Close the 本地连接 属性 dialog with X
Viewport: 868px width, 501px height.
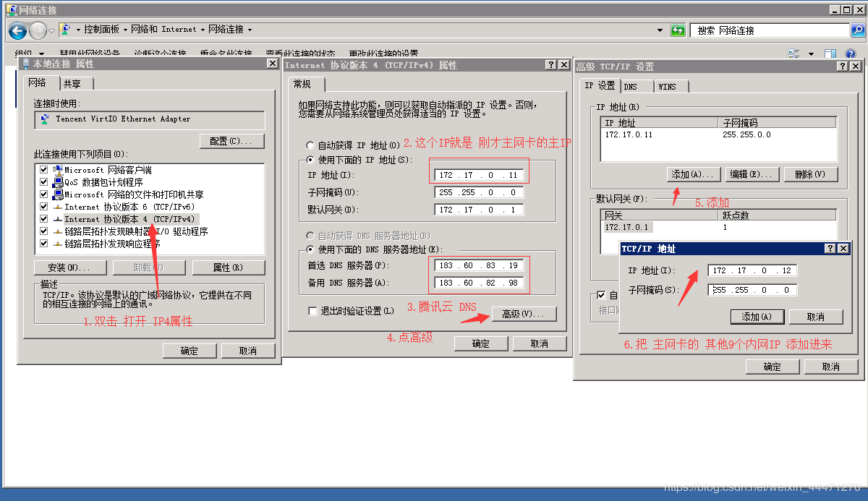coord(272,64)
